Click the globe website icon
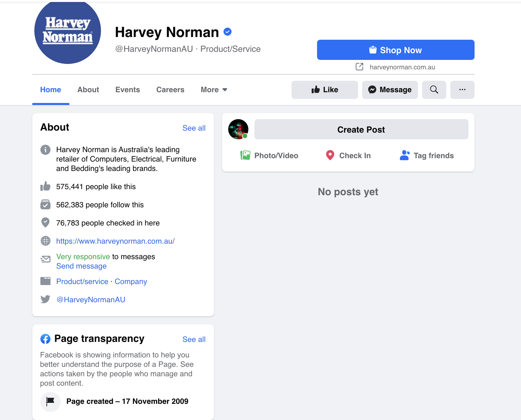The width and height of the screenshot is (521, 420). 45,241
